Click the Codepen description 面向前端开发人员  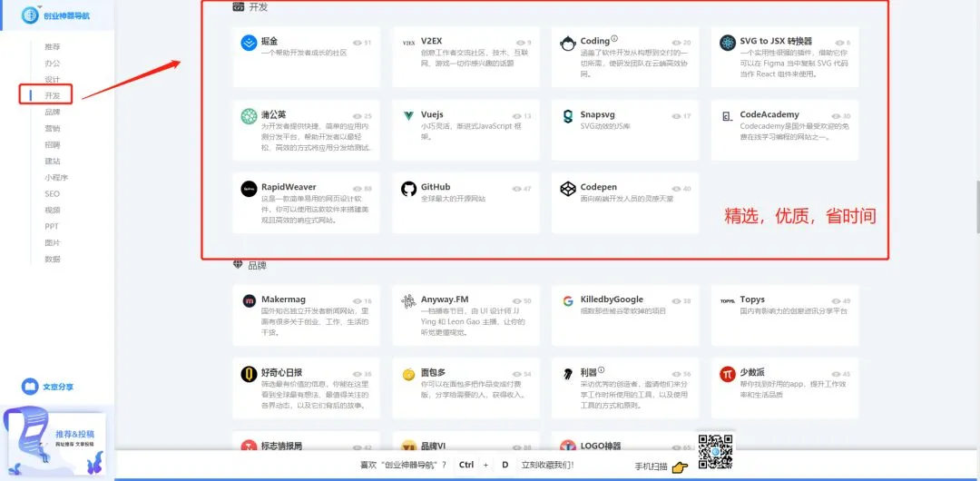(x=627, y=199)
